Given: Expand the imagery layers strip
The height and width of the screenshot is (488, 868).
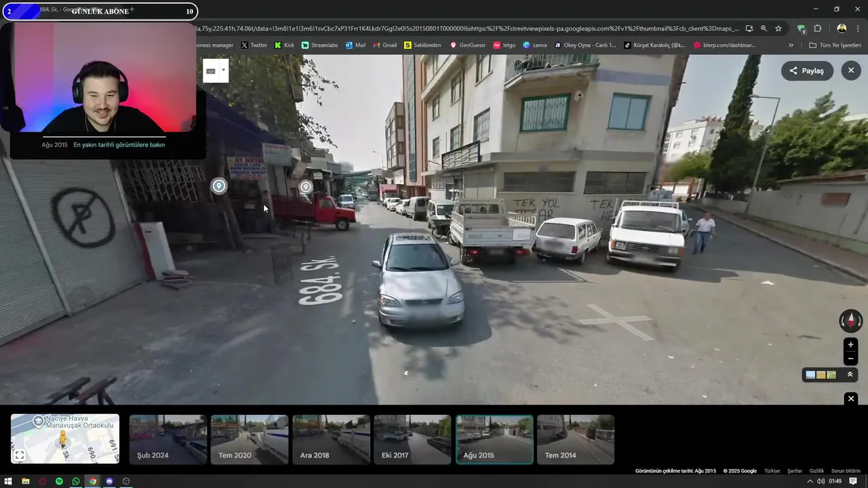Looking at the screenshot, I should 850,375.
